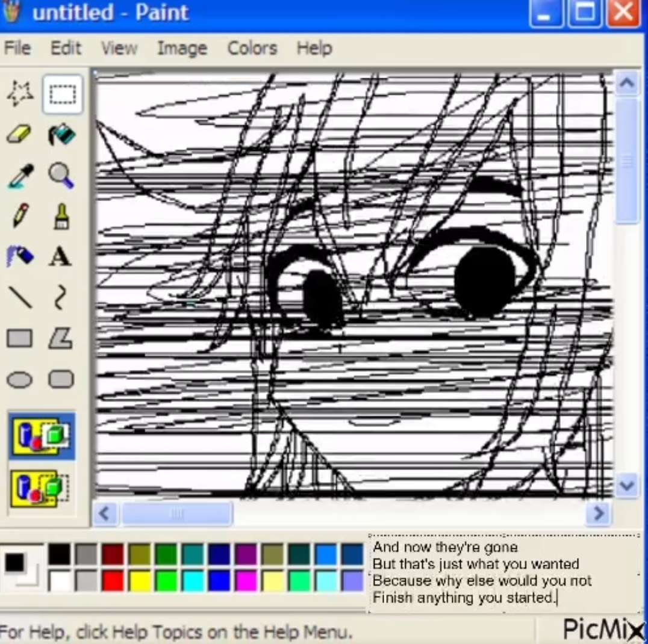The height and width of the screenshot is (644, 648).
Task: Pick the bright red color swatch
Action: pos(113,580)
